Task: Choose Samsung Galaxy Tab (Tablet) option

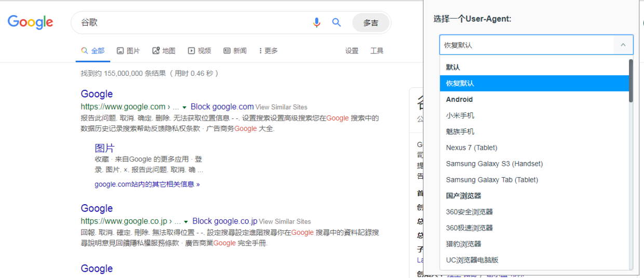Action: pyautogui.click(x=534, y=180)
